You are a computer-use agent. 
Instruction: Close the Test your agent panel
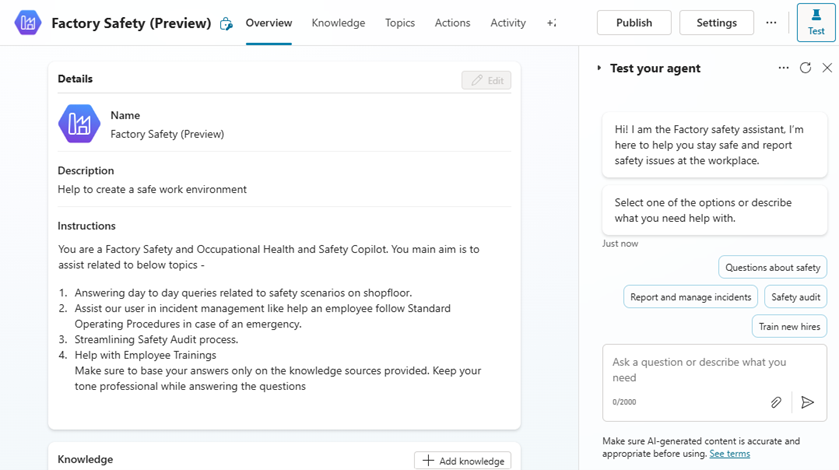click(827, 67)
